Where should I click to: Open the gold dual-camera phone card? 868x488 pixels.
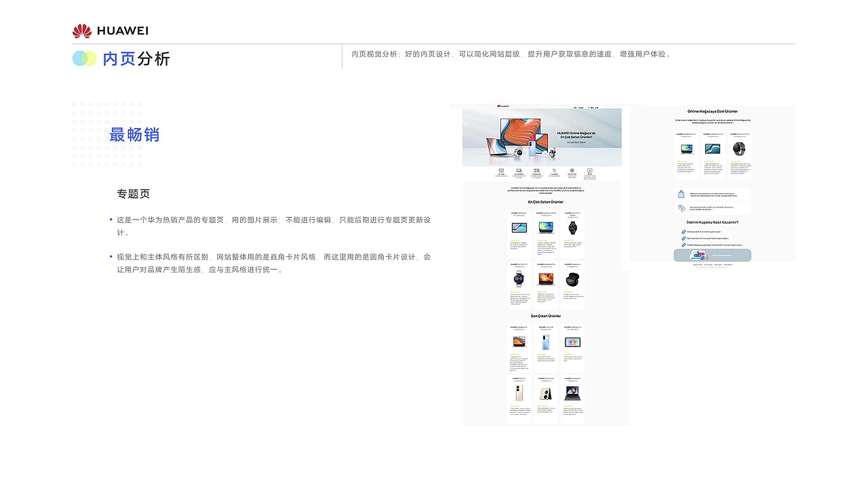coord(519,400)
